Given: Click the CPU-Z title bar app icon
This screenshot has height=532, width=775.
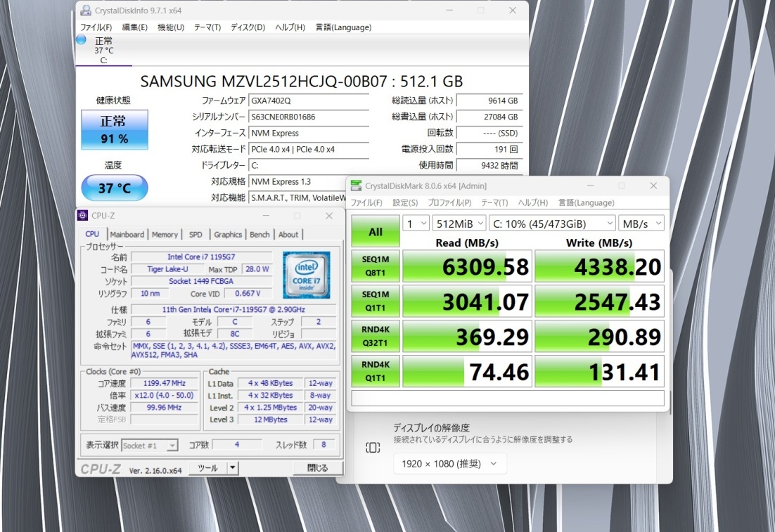Looking at the screenshot, I should point(84,216).
